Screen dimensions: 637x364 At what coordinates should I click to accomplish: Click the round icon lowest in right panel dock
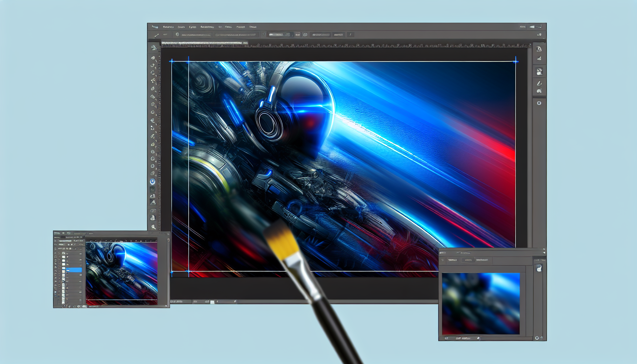539,103
